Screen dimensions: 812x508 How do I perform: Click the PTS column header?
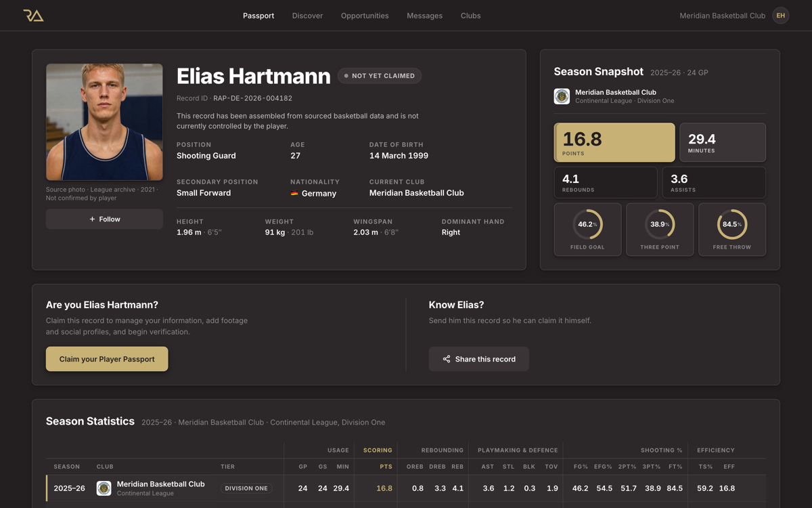pyautogui.click(x=386, y=467)
